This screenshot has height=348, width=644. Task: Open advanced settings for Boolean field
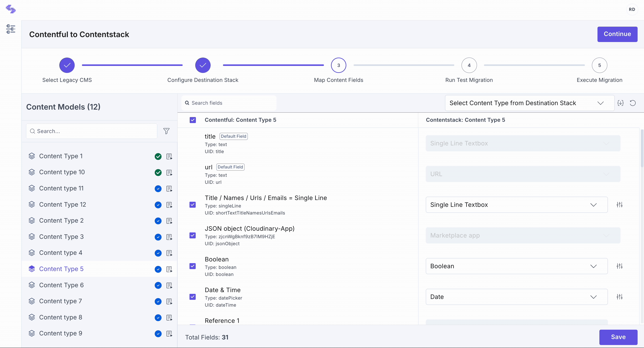click(619, 266)
